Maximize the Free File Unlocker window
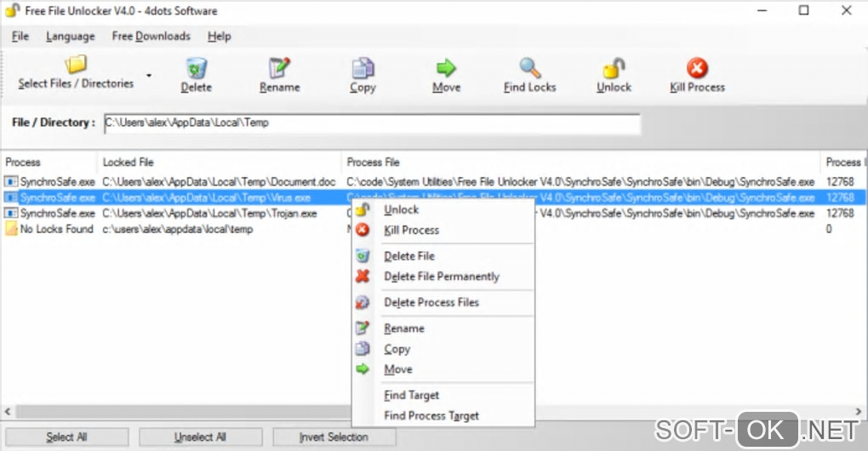This screenshot has width=868, height=451. tap(804, 10)
